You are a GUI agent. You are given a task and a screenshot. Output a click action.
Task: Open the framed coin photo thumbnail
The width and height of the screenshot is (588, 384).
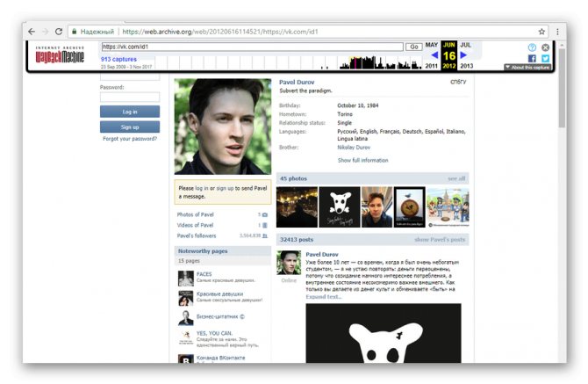pyautogui.click(x=410, y=206)
